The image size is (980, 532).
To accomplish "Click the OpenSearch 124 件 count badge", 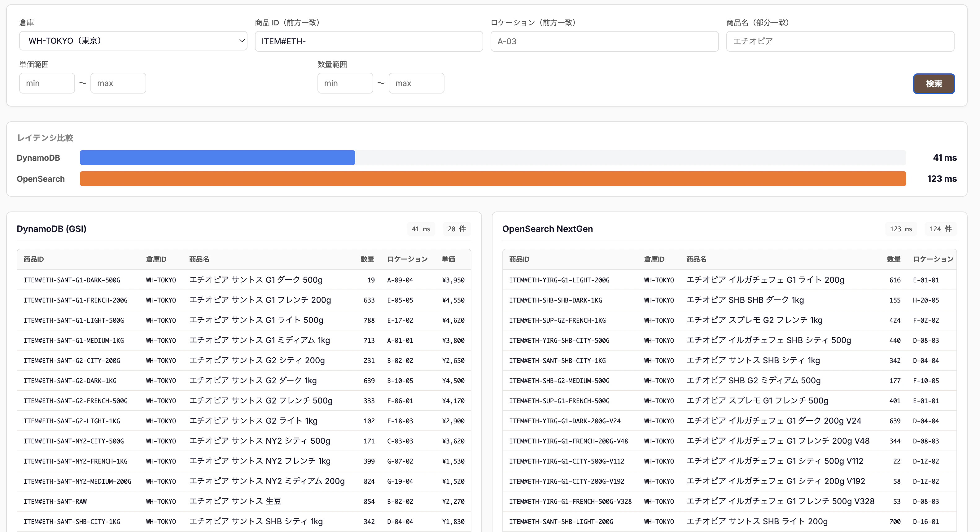I will coord(940,229).
